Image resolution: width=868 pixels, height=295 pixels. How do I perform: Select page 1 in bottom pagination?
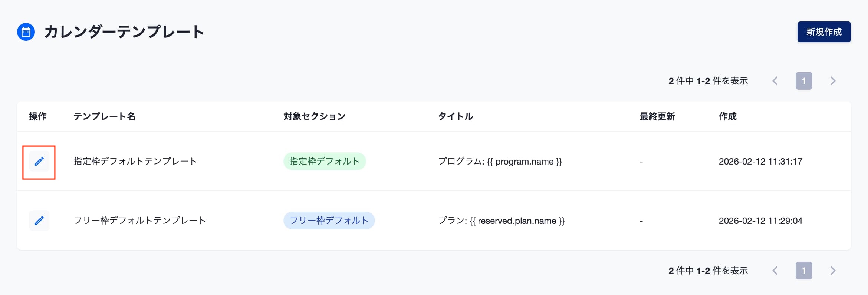coord(804,271)
